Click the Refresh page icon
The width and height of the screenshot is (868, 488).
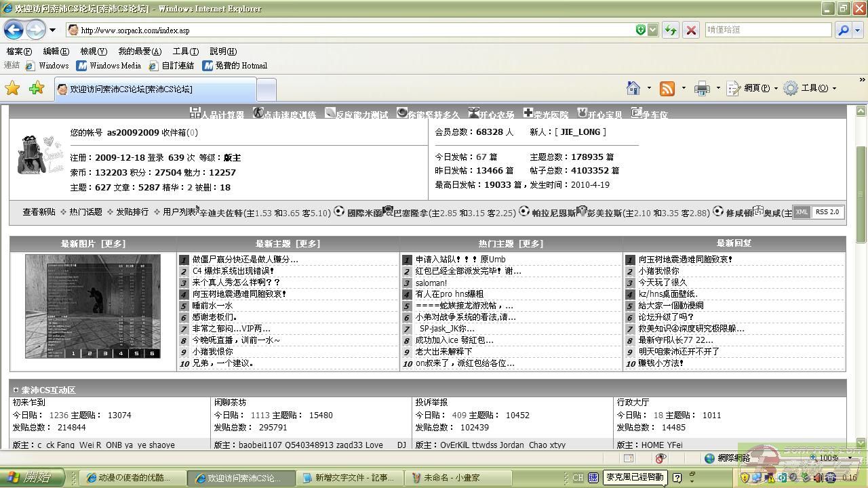click(670, 30)
